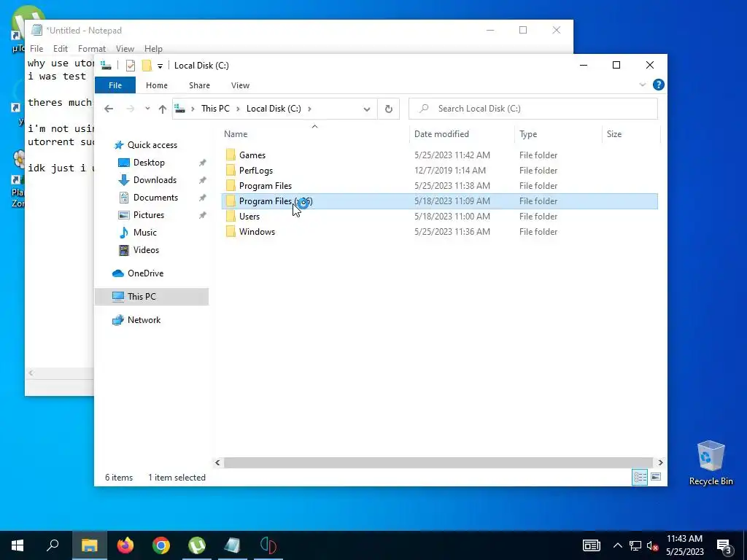The image size is (747, 560).
Task: Open taskbar Search magnifier
Action: 53,545
